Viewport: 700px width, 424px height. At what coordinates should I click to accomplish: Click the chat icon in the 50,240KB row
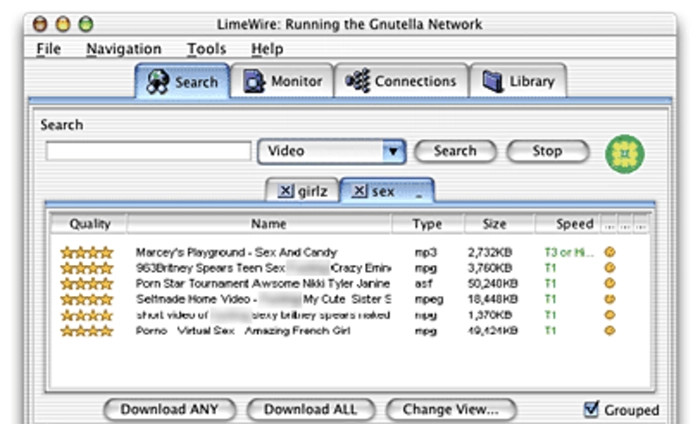pyautogui.click(x=610, y=283)
